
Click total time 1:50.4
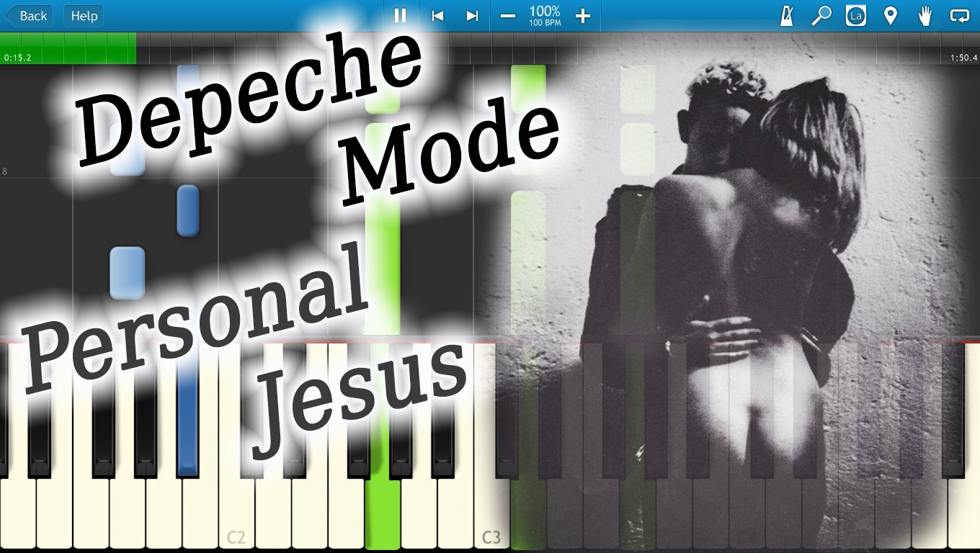pyautogui.click(x=963, y=58)
